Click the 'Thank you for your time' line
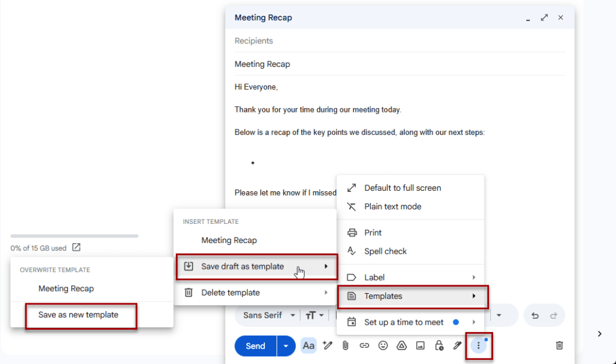616x364 pixels. [x=318, y=110]
